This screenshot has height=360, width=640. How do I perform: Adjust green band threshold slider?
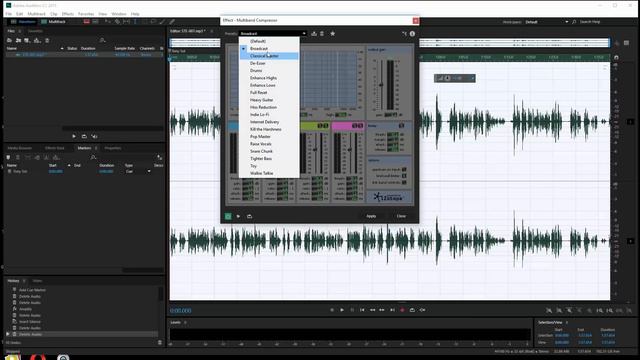[315, 150]
